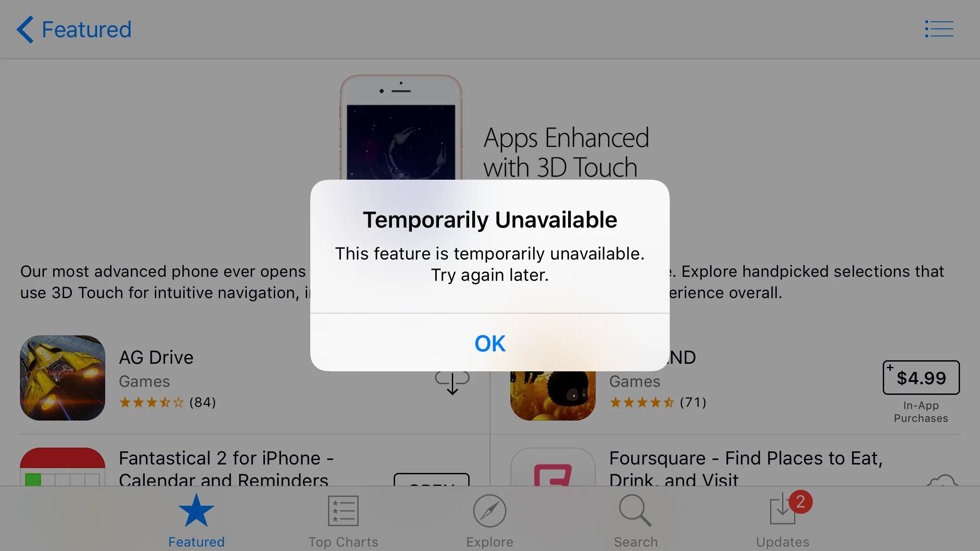The image size is (980, 551).
Task: Tap the Search tab dropdown
Action: coord(636,518)
